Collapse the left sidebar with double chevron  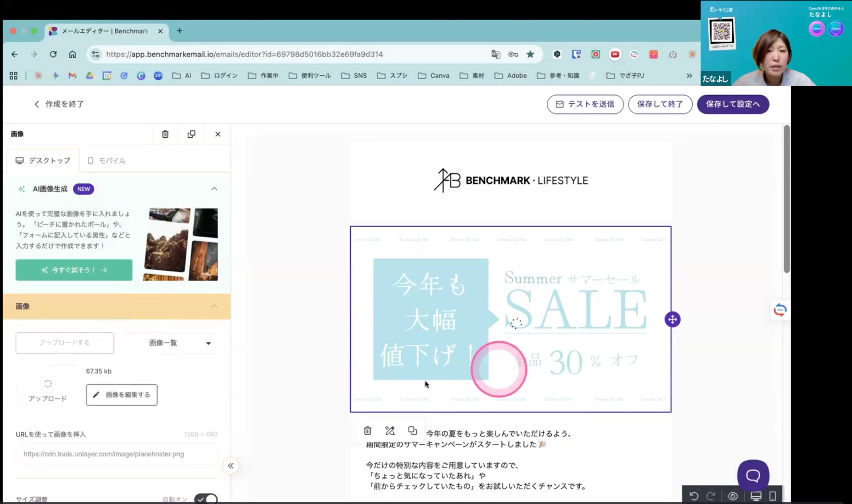[230, 466]
